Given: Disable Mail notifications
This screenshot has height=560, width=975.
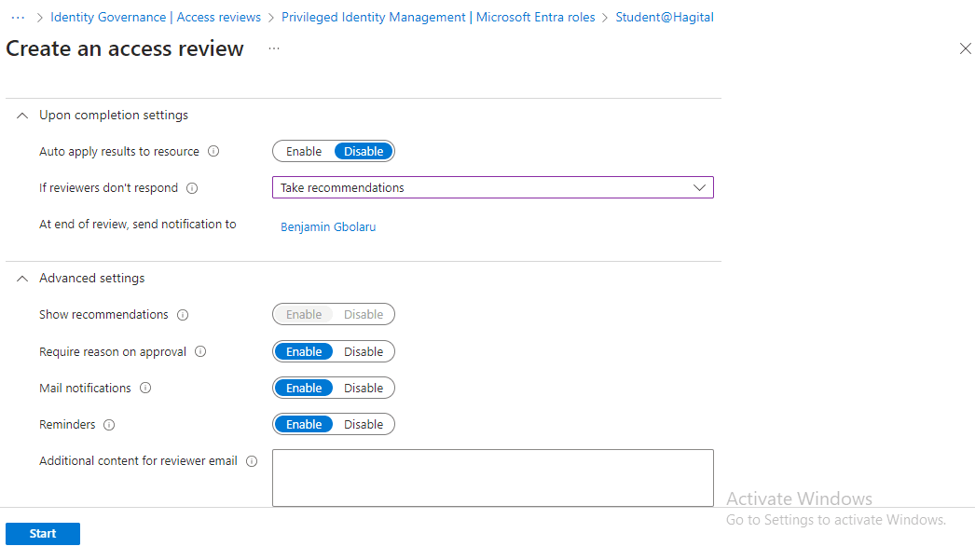Looking at the screenshot, I should click(364, 389).
